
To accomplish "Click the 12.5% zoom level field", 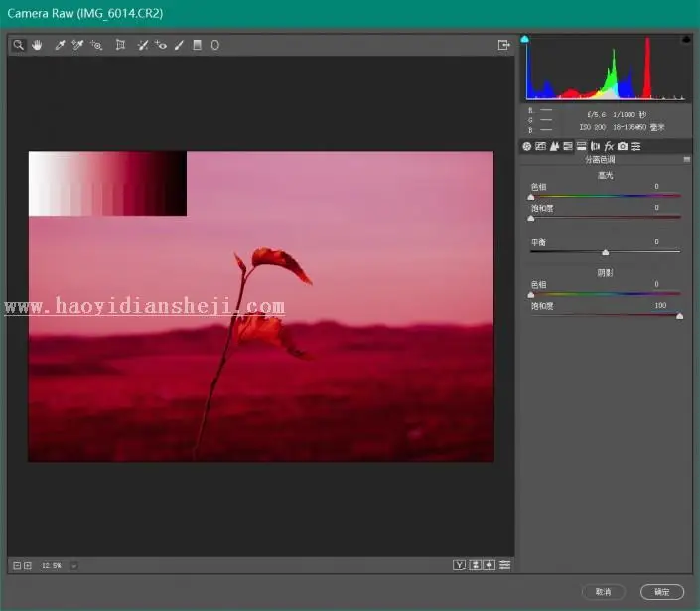I will tap(52, 566).
